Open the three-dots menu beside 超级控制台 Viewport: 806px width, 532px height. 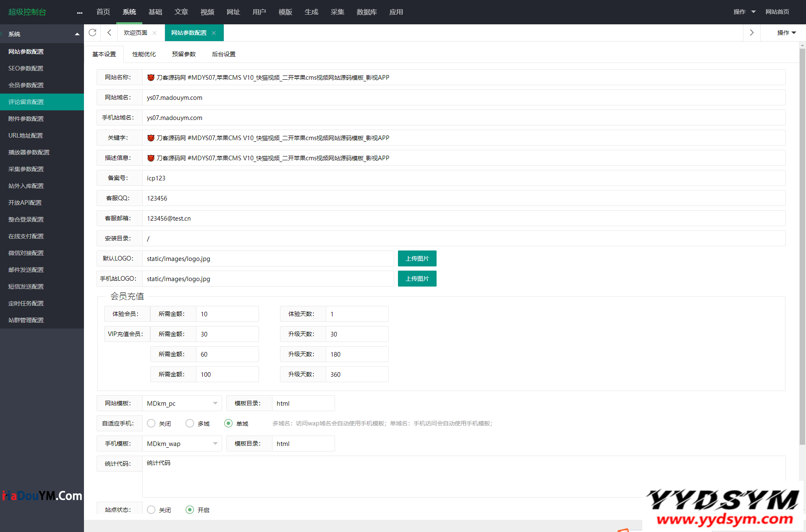pos(80,13)
